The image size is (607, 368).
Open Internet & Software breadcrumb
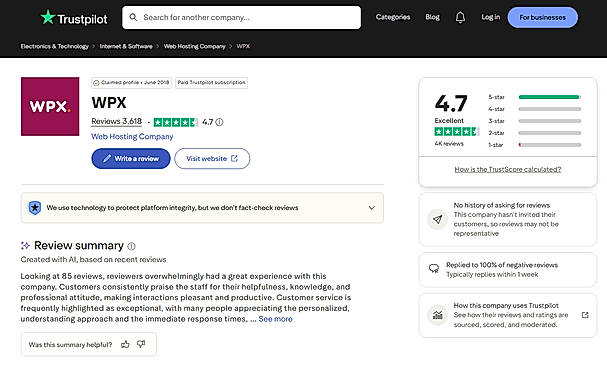point(126,46)
